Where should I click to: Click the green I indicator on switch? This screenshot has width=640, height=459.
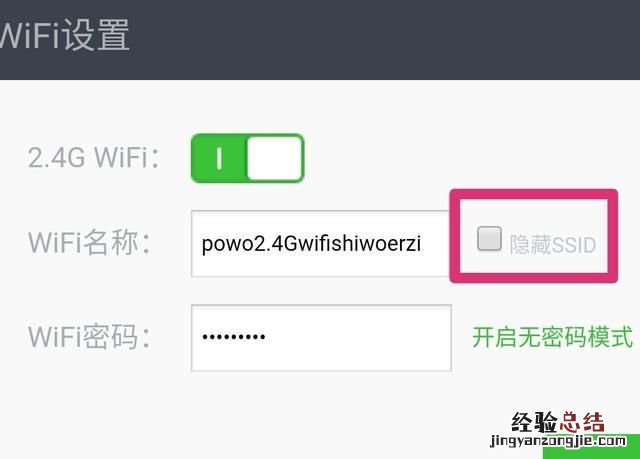(219, 158)
